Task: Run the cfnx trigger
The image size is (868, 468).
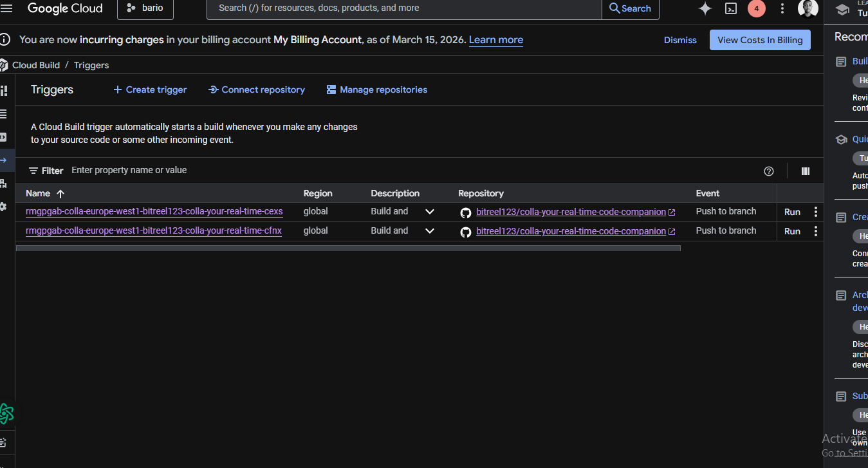Action: [x=792, y=231]
